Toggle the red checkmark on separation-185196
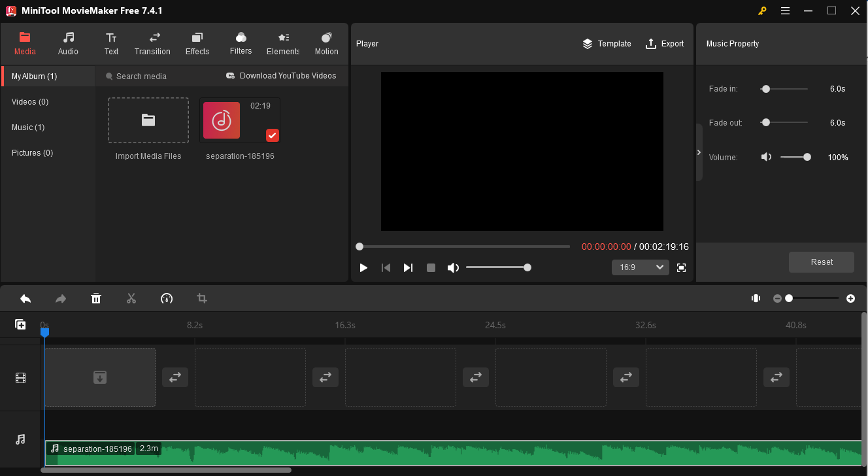The height and width of the screenshot is (476, 868). (x=273, y=135)
